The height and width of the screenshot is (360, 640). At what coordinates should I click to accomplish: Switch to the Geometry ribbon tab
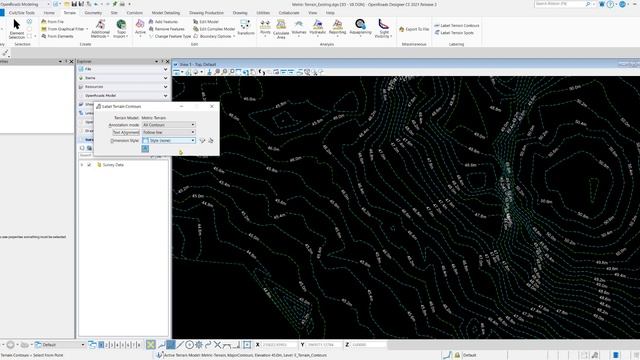click(93, 13)
